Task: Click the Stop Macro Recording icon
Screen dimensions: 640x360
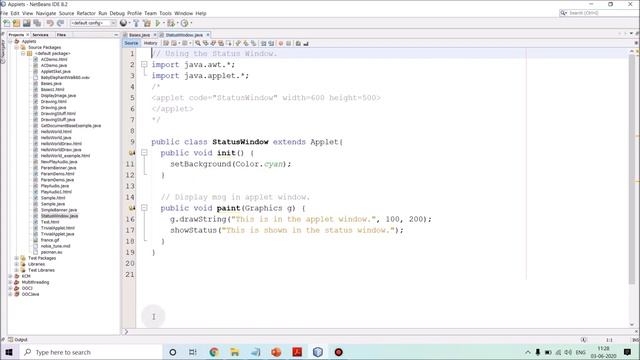Action: (289, 43)
